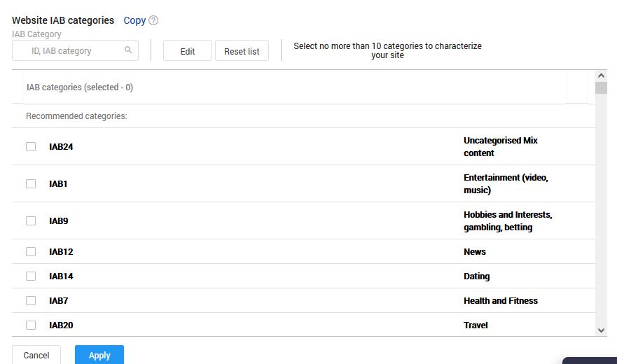617x364 pixels.
Task: Click the vertical scrollbar thumb
Action: 601,87
